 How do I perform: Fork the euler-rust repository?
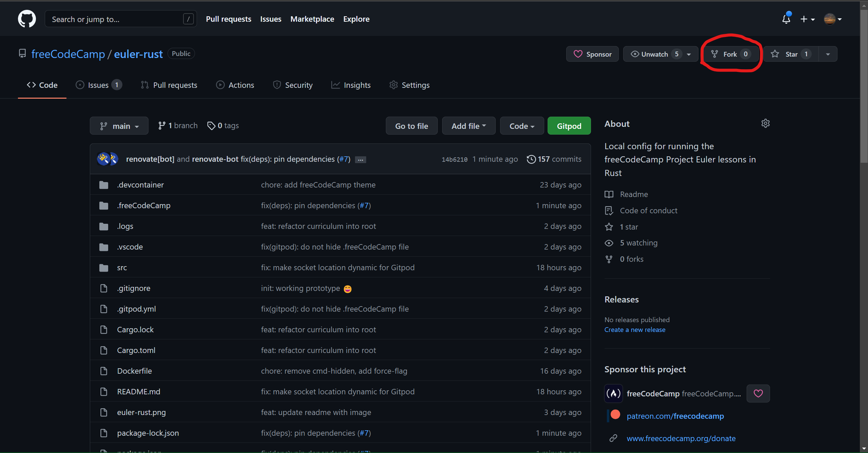click(731, 54)
